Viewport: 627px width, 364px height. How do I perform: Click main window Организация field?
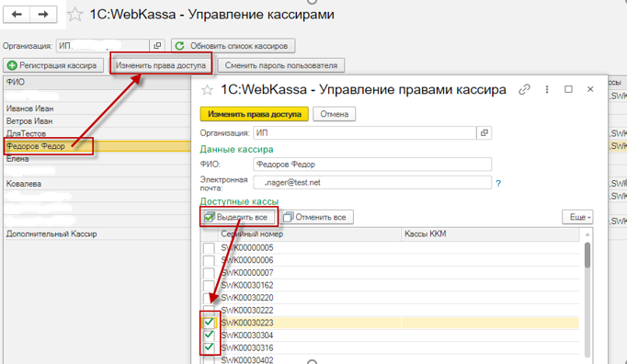click(102, 46)
